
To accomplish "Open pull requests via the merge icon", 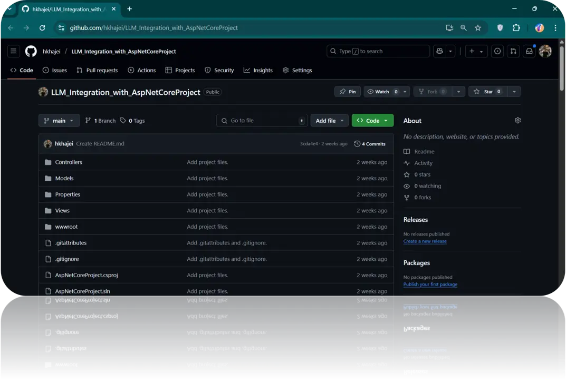I will (x=512, y=51).
